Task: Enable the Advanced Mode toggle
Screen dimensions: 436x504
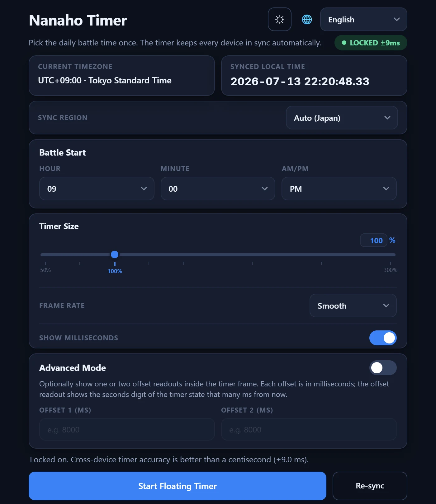Action: pyautogui.click(x=383, y=368)
